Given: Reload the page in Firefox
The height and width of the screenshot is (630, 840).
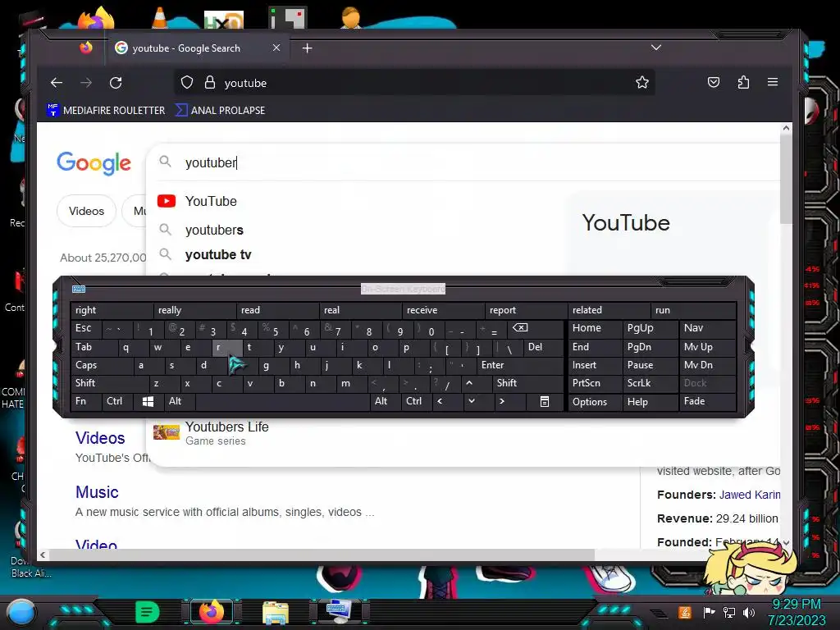Looking at the screenshot, I should (x=116, y=83).
